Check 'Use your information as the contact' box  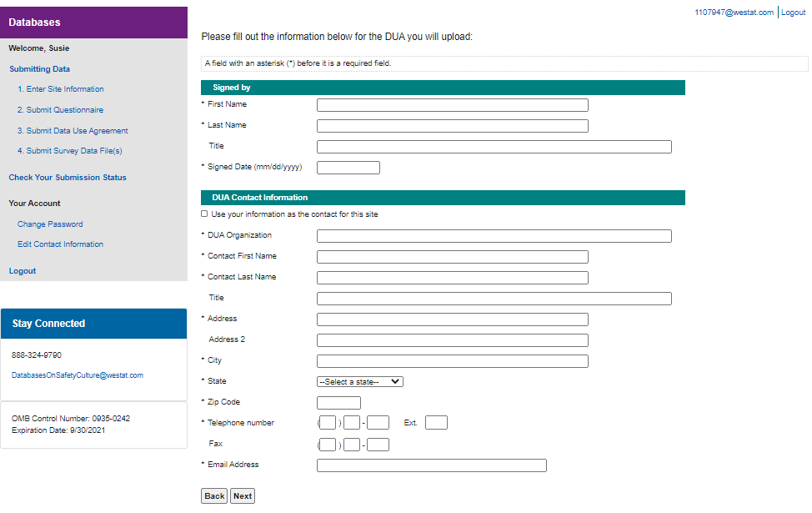tap(204, 214)
